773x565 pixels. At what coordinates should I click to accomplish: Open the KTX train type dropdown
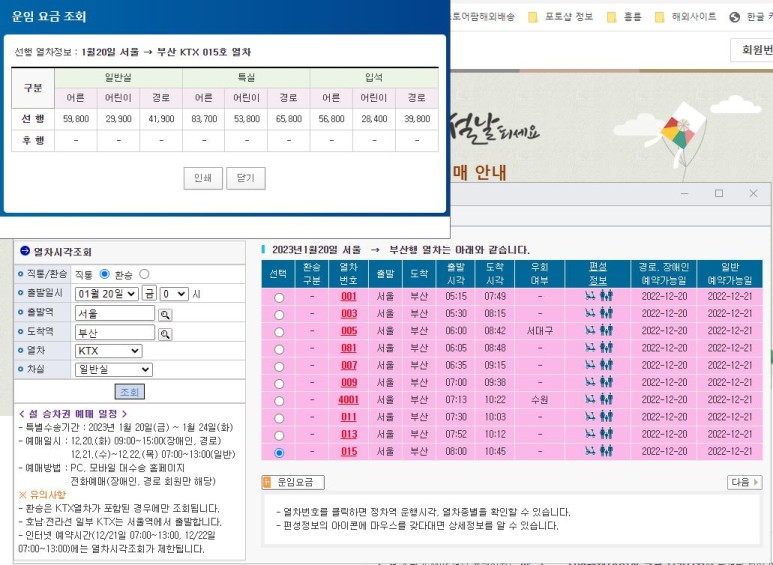pyautogui.click(x=108, y=351)
